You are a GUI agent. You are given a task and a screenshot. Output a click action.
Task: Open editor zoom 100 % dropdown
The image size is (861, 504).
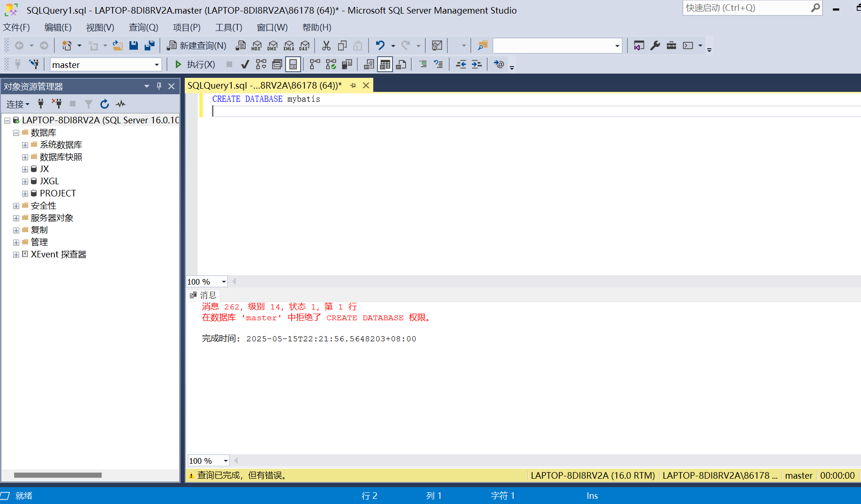(224, 282)
